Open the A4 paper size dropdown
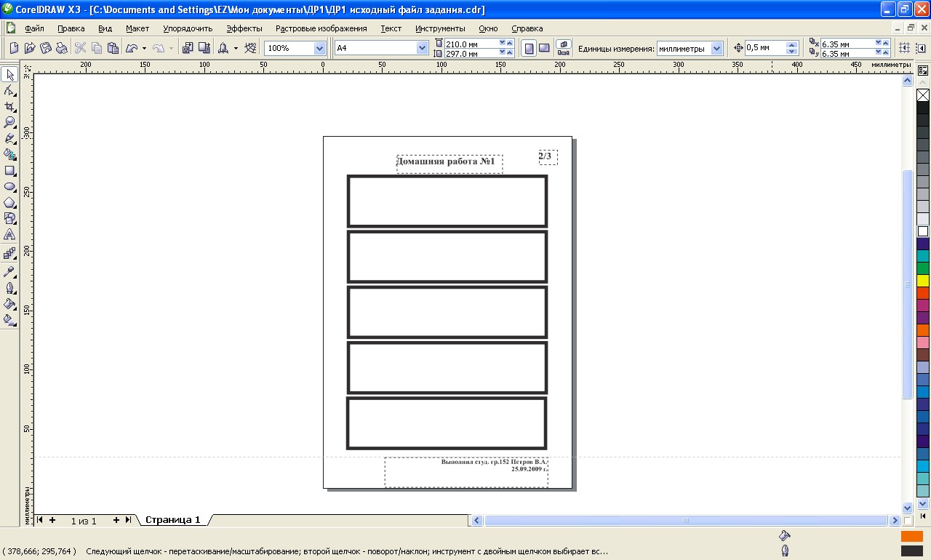The width and height of the screenshot is (931, 560). tap(423, 48)
